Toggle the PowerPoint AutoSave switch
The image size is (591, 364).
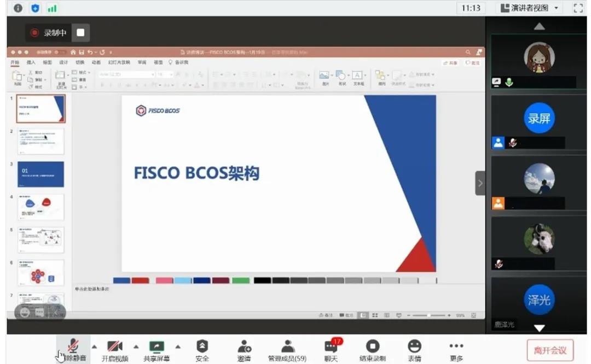[60, 52]
